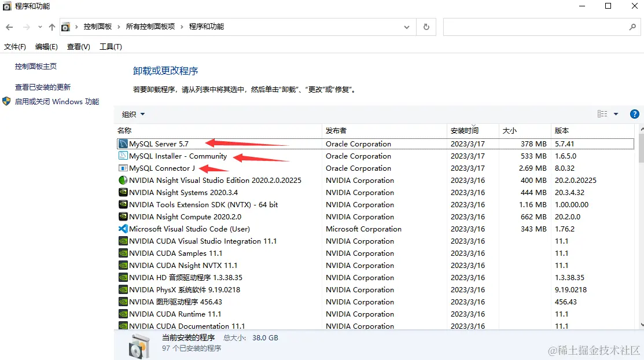Open the recent locations dropdown
The image size is (644, 360).
[40, 27]
